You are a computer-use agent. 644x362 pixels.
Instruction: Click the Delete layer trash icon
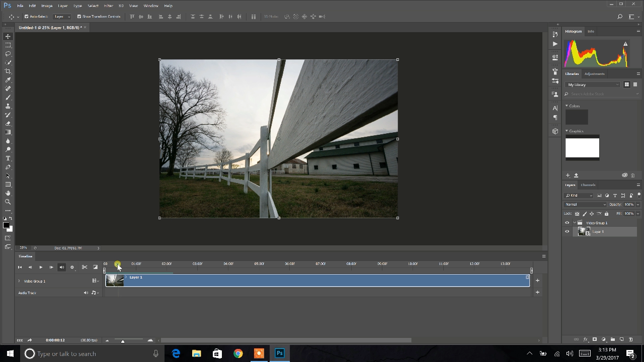click(x=631, y=339)
